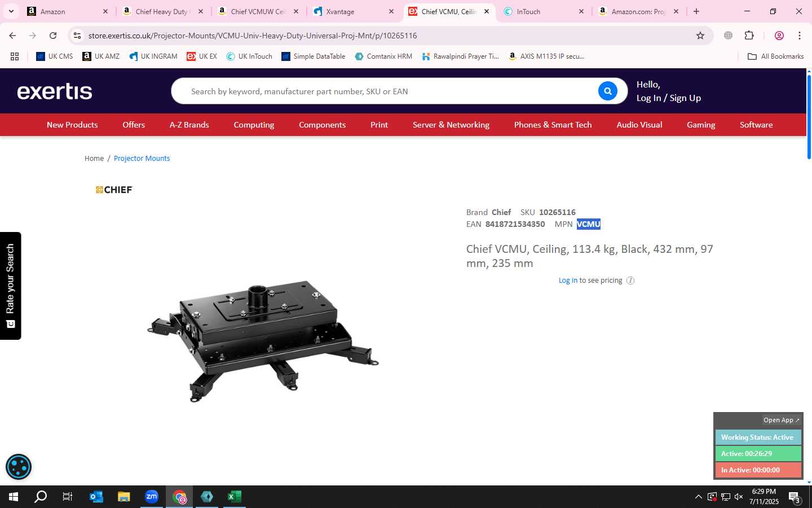Viewport: 812px width, 508px height.
Task: Open the Offers menu
Action: [134, 125]
